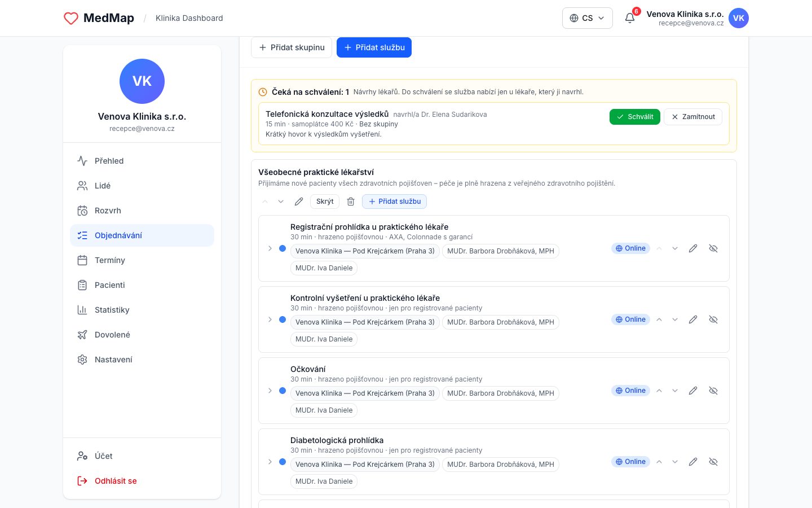Viewport: 812px width, 508px height.
Task: Move Kontrolní vyšetření service down
Action: (675, 319)
